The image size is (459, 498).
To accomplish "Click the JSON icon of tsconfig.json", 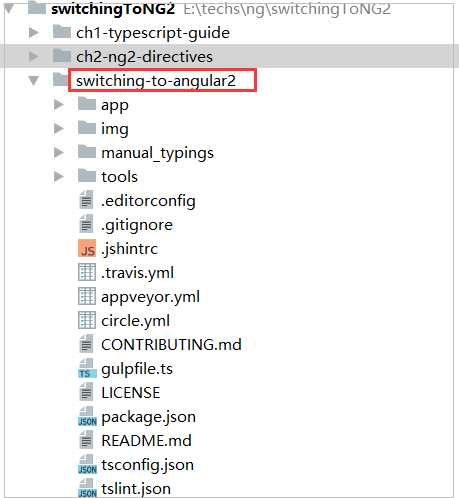I will [87, 464].
